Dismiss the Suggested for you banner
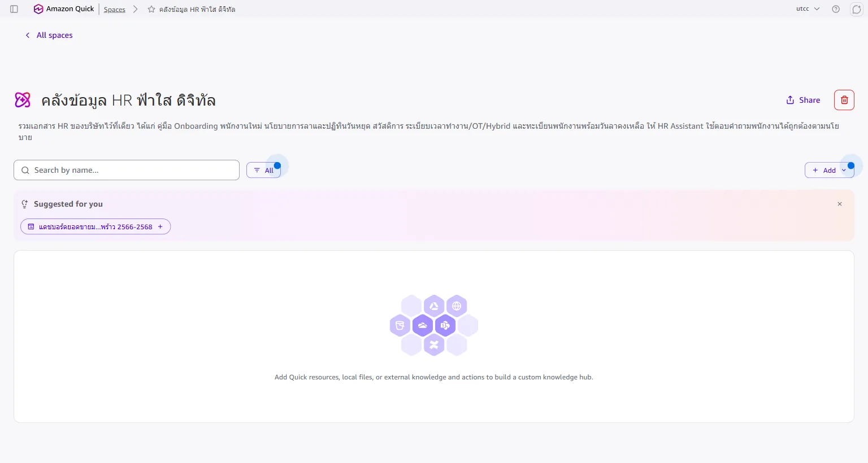 (840, 204)
